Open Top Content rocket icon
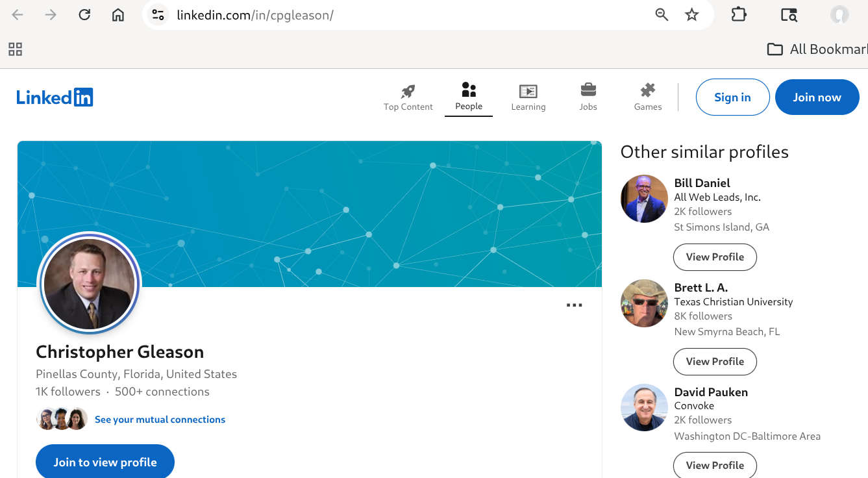 tap(408, 91)
